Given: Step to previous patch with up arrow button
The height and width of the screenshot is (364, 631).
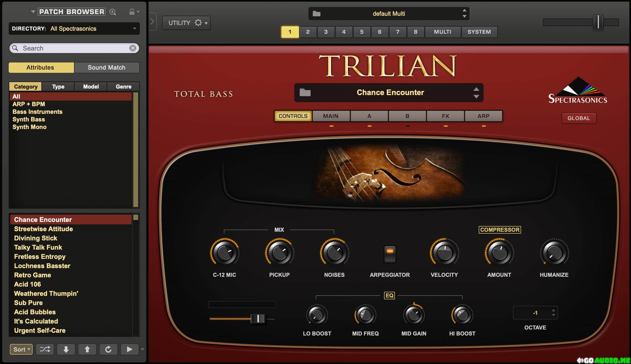Looking at the screenshot, I should (87, 349).
